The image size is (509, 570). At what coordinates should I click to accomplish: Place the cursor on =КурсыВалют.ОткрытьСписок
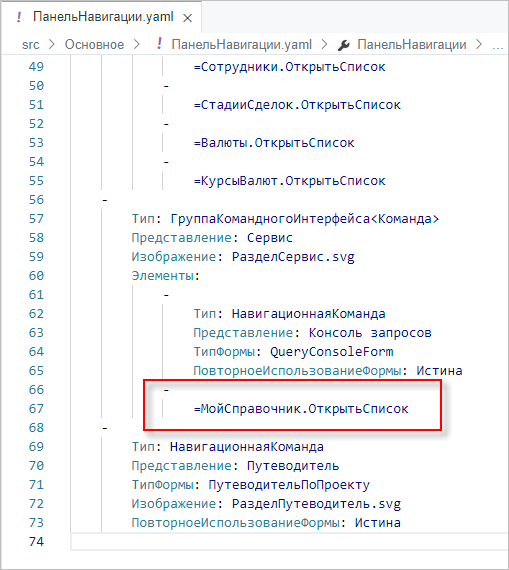(x=289, y=181)
